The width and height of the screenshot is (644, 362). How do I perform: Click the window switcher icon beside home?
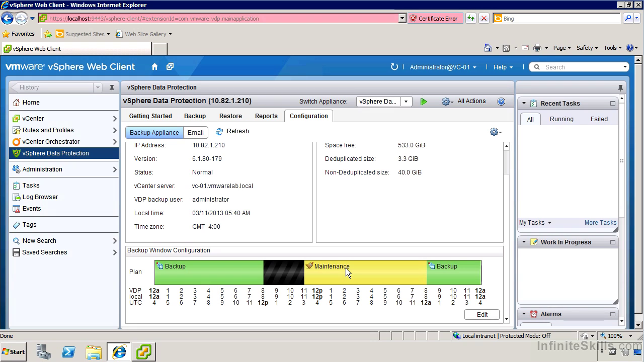[x=170, y=67]
